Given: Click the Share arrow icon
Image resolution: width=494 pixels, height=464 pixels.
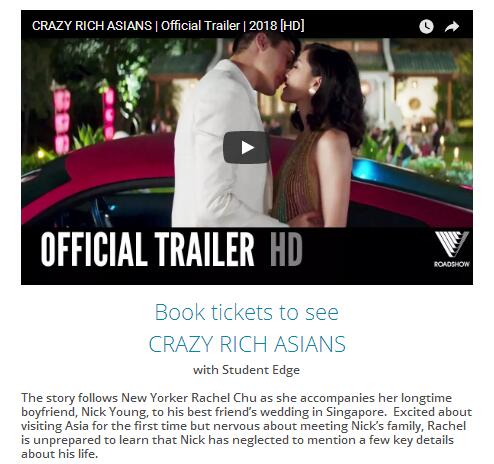Looking at the screenshot, I should coord(452,26).
